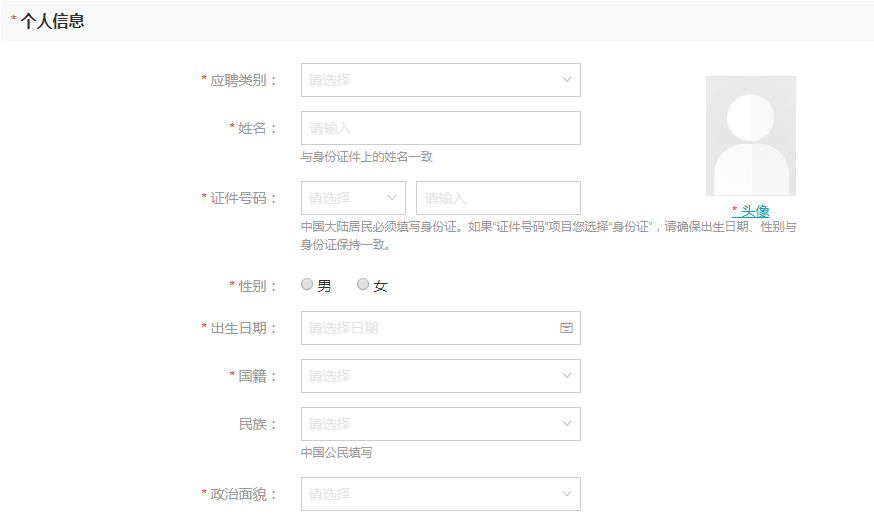The height and width of the screenshot is (513, 874).
Task: Click the chevron arrow in 应聘类别
Action: point(566,80)
